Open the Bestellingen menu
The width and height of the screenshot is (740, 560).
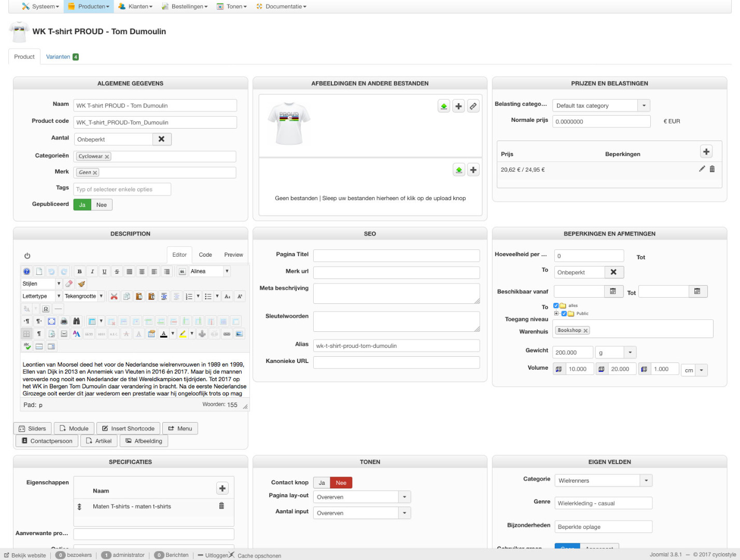coord(185,6)
